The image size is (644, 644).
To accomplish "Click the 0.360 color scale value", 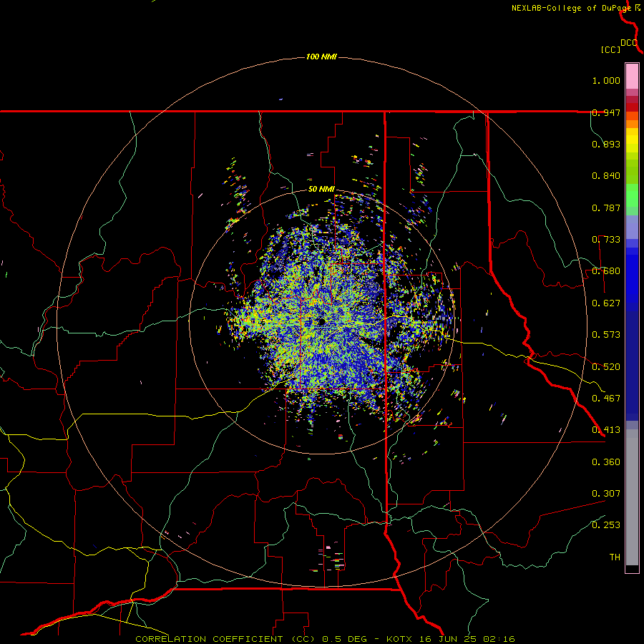I will tap(606, 462).
